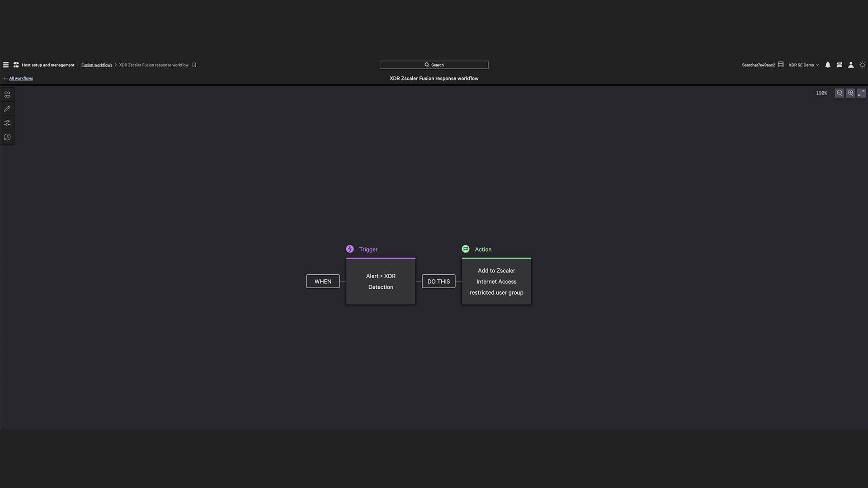
Task: Click the Fusion workflows breadcrumb
Action: coord(97,65)
